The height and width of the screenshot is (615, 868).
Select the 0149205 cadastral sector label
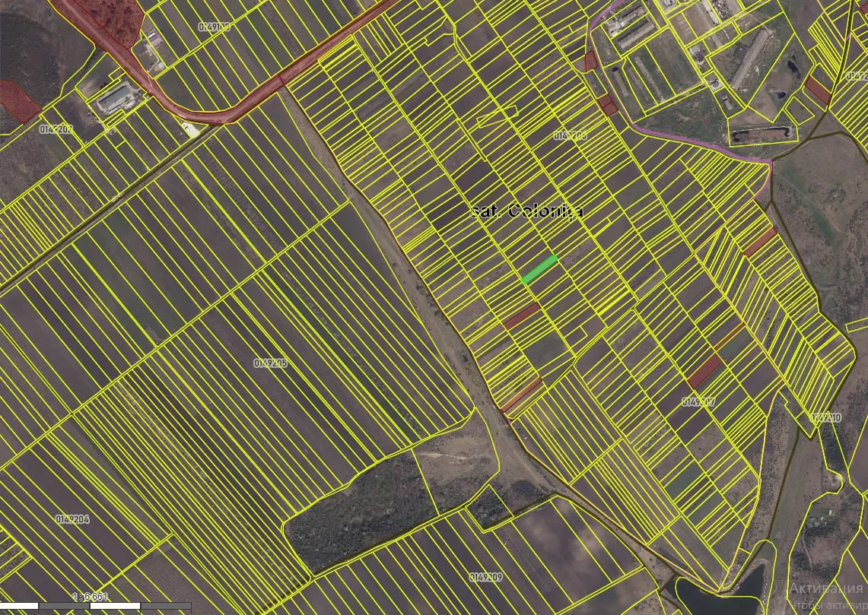click(x=270, y=363)
